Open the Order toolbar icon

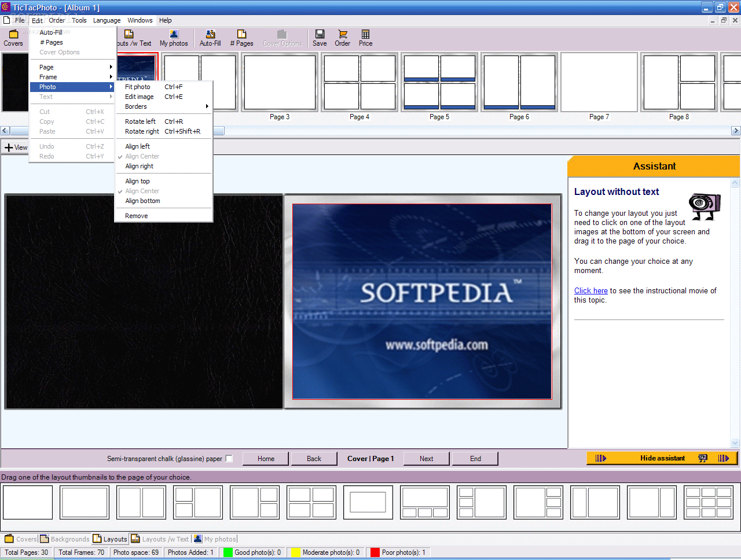coord(343,38)
